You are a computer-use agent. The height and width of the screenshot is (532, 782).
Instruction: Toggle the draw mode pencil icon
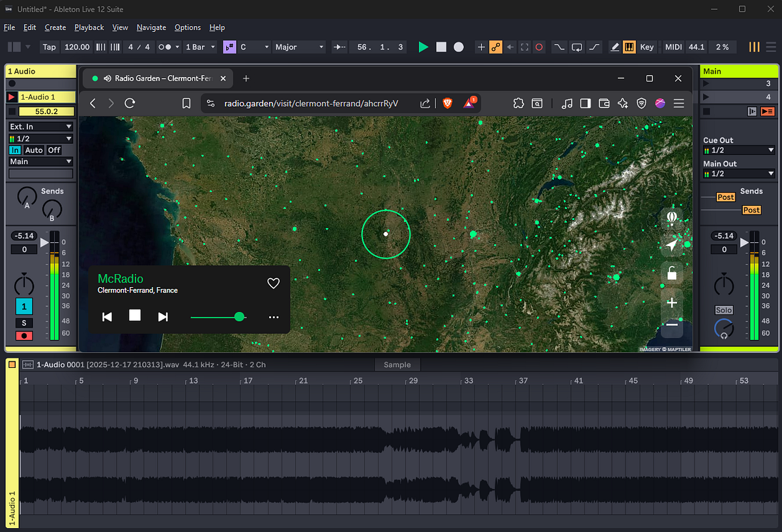tap(615, 47)
